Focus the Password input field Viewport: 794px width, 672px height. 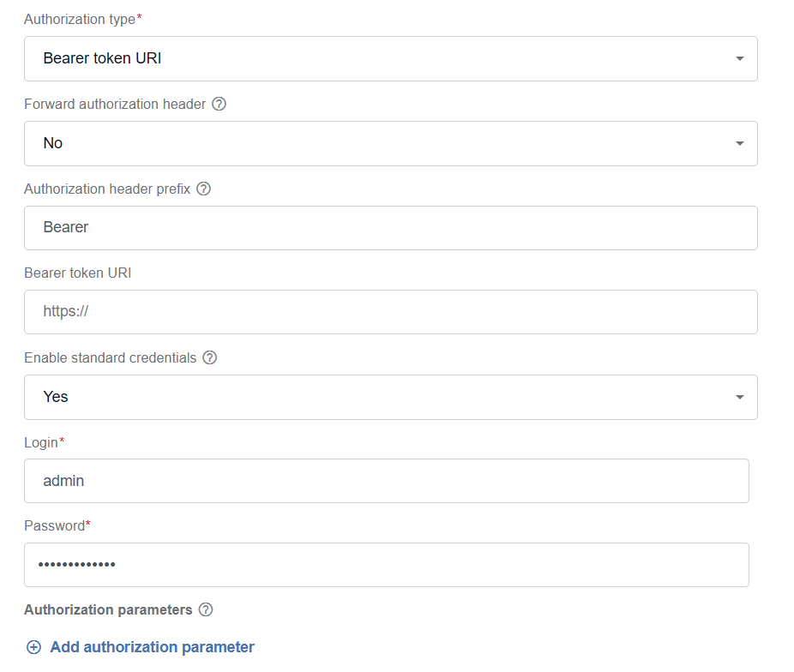(x=387, y=565)
